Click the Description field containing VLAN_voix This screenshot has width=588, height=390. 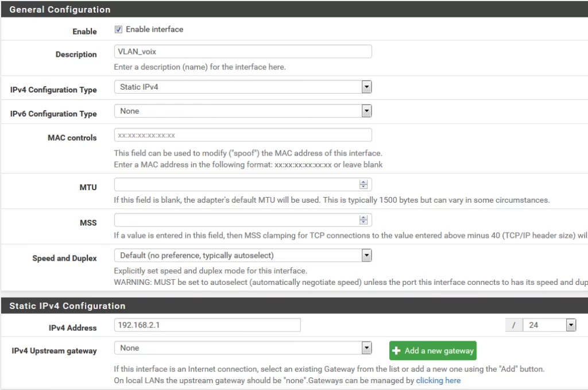click(243, 51)
